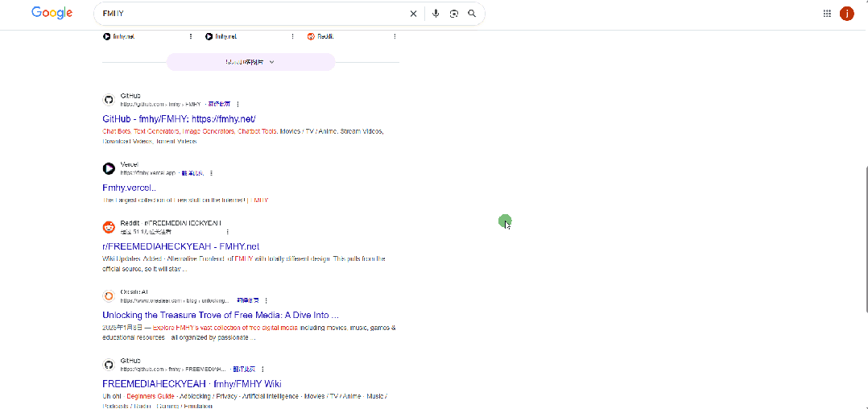The height and width of the screenshot is (409, 868).
Task: Translate the GitHub FMHY Wiki result page
Action: [x=244, y=370]
